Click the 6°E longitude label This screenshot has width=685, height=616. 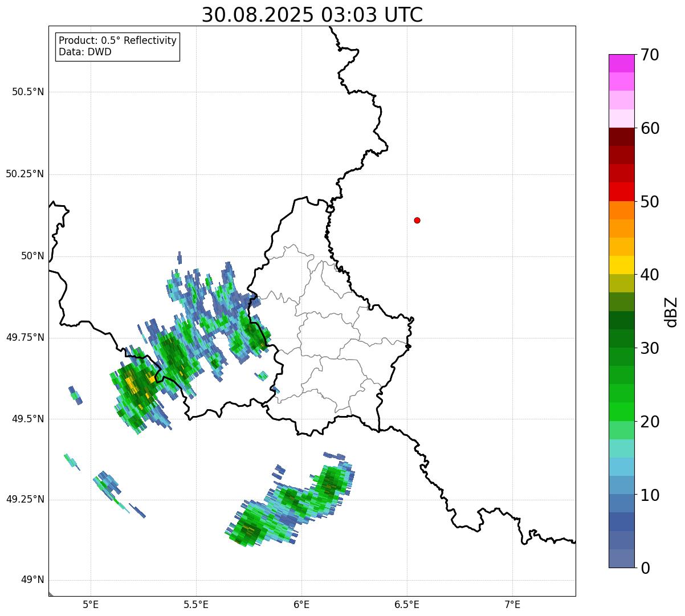pos(301,605)
